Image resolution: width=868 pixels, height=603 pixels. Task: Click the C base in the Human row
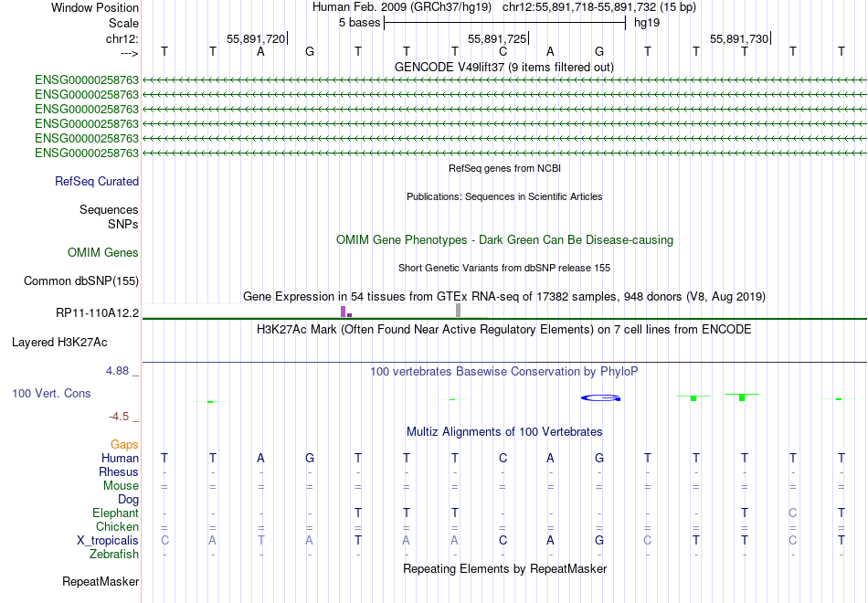503,458
